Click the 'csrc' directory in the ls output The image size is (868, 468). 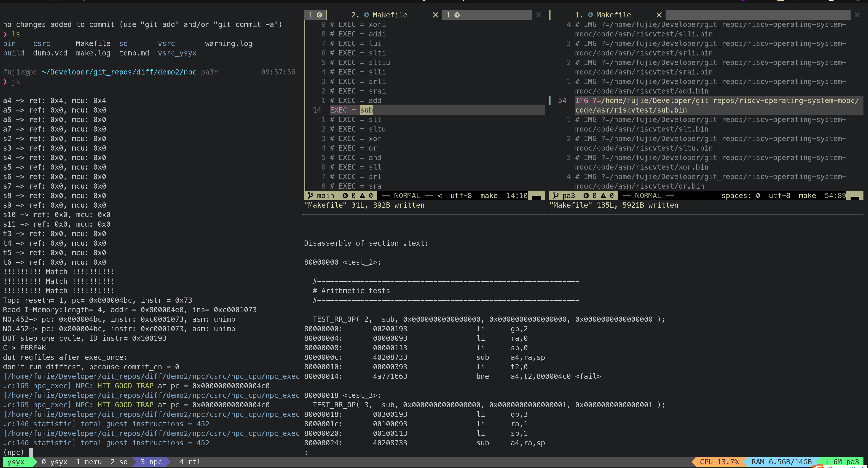[x=42, y=43]
